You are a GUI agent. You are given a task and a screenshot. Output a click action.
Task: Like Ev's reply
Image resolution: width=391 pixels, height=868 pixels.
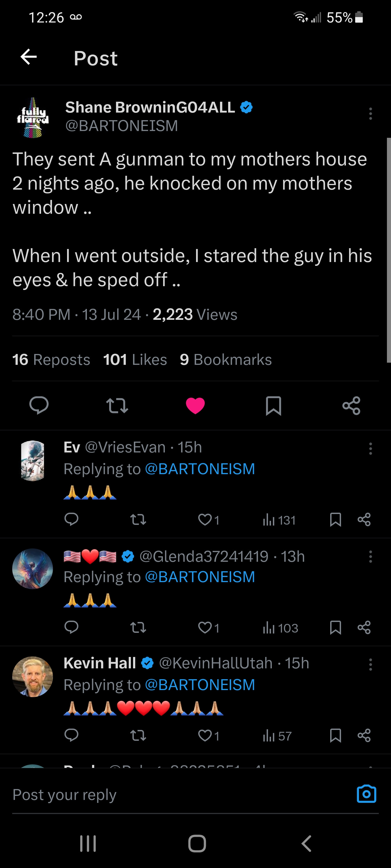(x=205, y=520)
